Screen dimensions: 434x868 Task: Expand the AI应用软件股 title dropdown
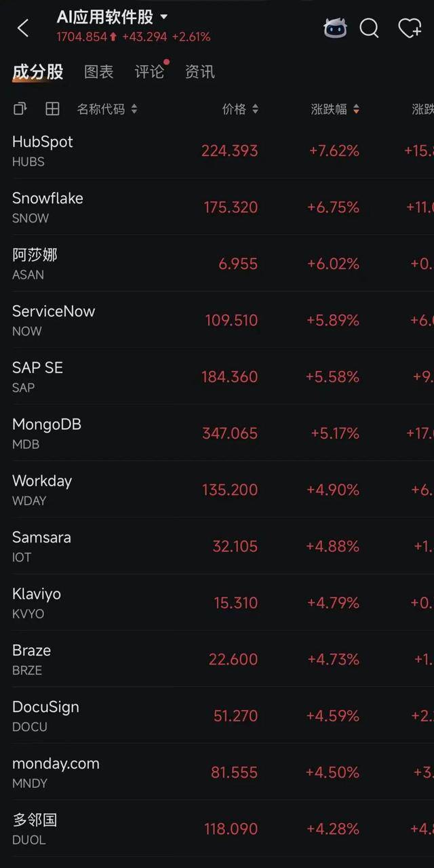pos(163,17)
